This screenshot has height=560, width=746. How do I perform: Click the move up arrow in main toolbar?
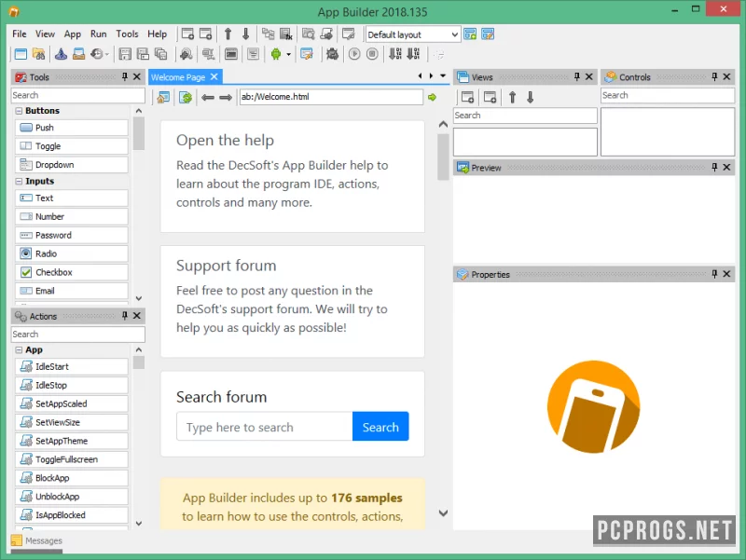228,34
